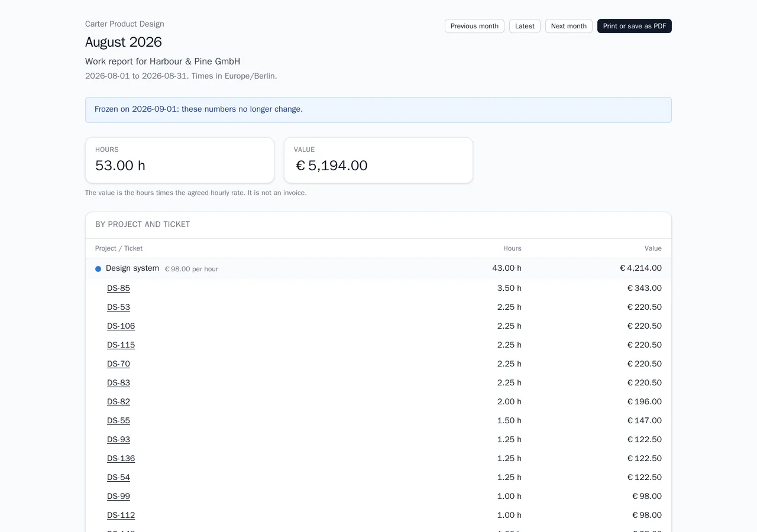Go to Next month report
This screenshot has width=757, height=532.
pyautogui.click(x=568, y=26)
